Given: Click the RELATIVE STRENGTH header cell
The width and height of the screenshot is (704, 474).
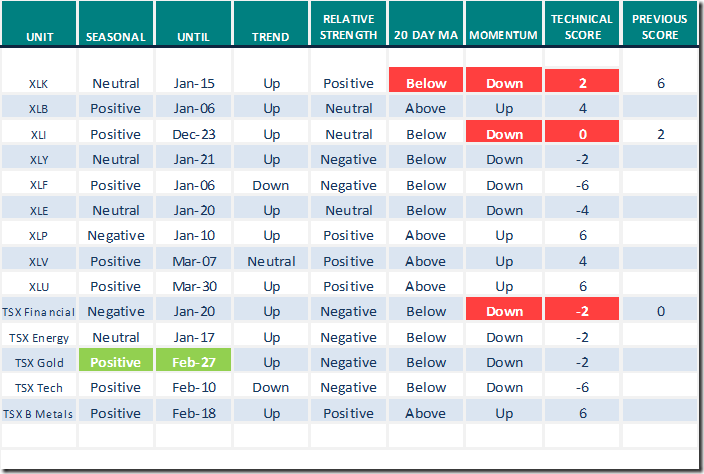Looking at the screenshot, I should point(348,28).
